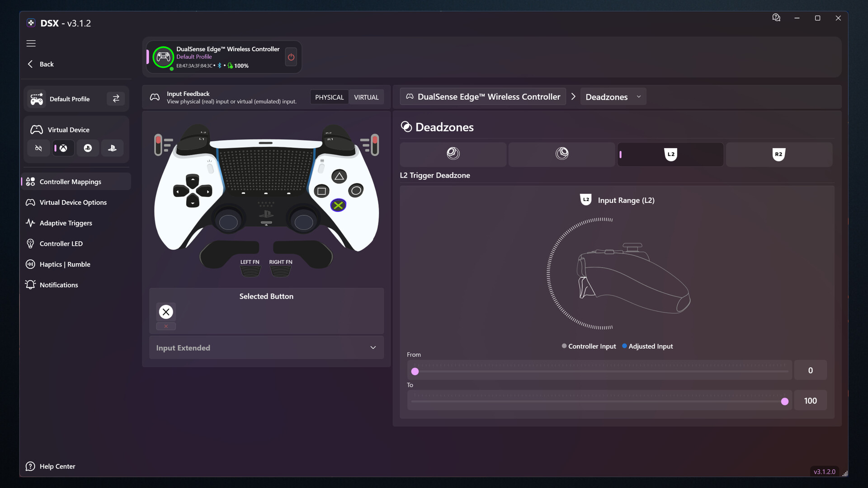868x488 pixels.
Task: Expand the Input Extended dropdown
Action: tap(373, 347)
